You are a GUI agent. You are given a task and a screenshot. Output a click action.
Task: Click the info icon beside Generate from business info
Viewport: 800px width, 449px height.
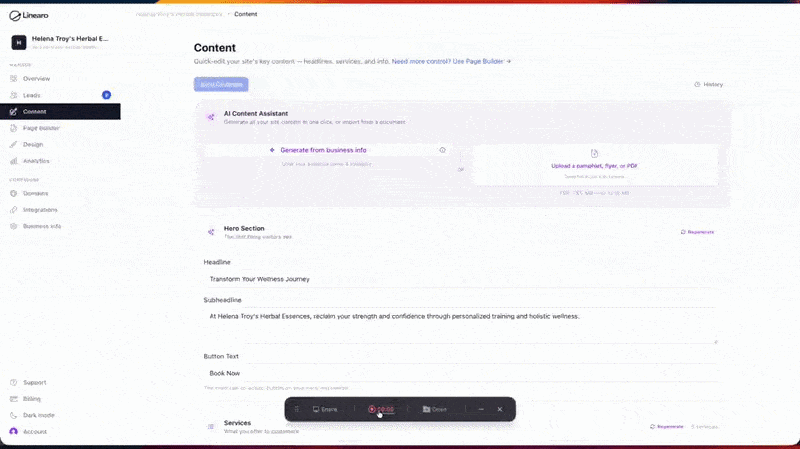[x=442, y=150]
